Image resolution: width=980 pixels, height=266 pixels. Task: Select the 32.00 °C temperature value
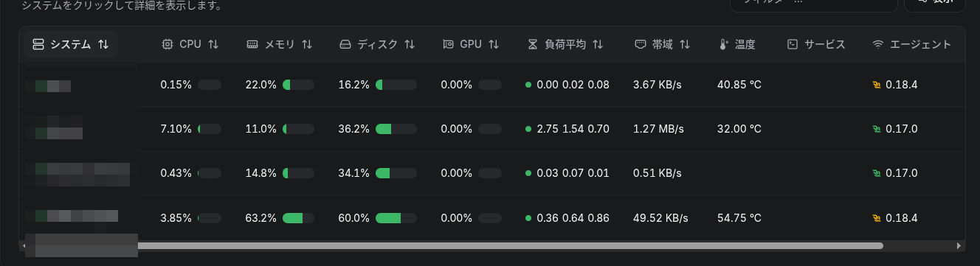click(x=739, y=129)
